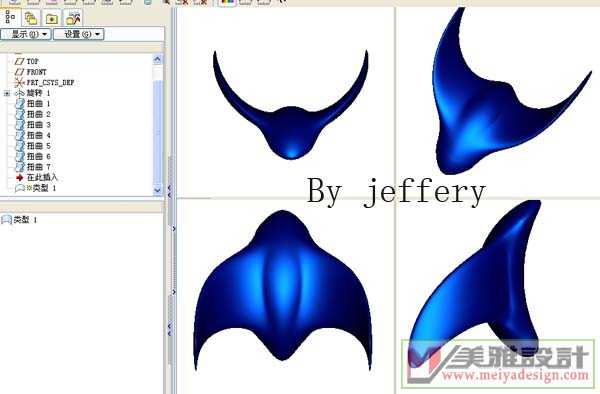Open the Folder Browser tab icon
The width and height of the screenshot is (600, 394).
coord(52,18)
